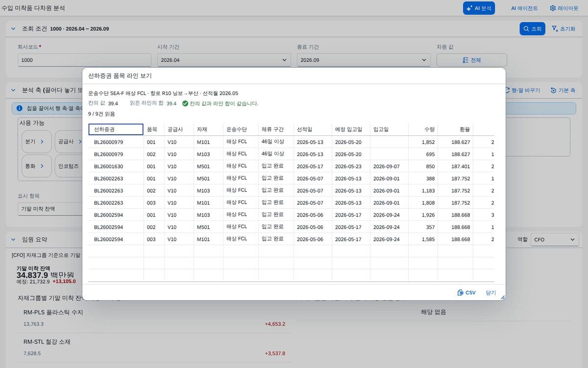Click the RM-PLS 플라스틱 수지 row

coord(154,318)
